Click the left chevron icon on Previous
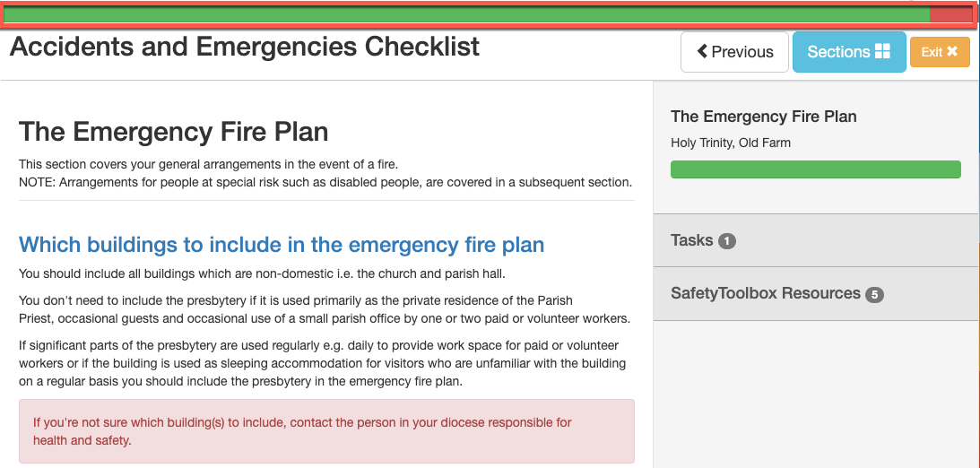Screen dimensions: 980x468 [x=702, y=52]
